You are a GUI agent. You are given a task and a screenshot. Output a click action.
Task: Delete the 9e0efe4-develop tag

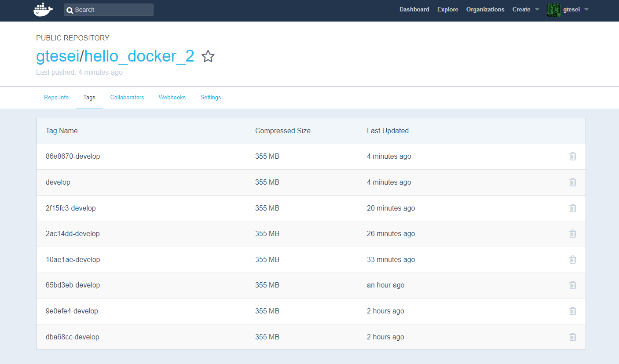(x=572, y=311)
